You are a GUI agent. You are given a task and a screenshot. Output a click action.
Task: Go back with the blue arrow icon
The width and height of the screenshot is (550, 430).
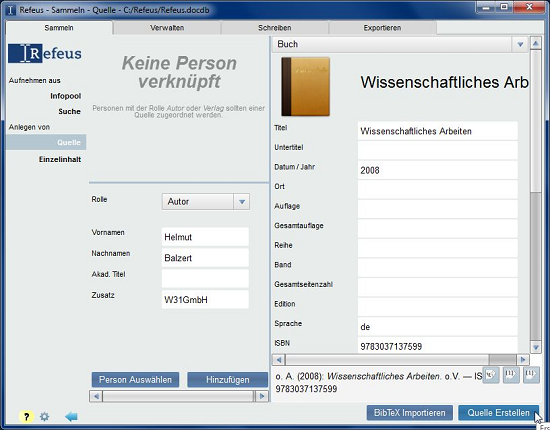[71, 417]
